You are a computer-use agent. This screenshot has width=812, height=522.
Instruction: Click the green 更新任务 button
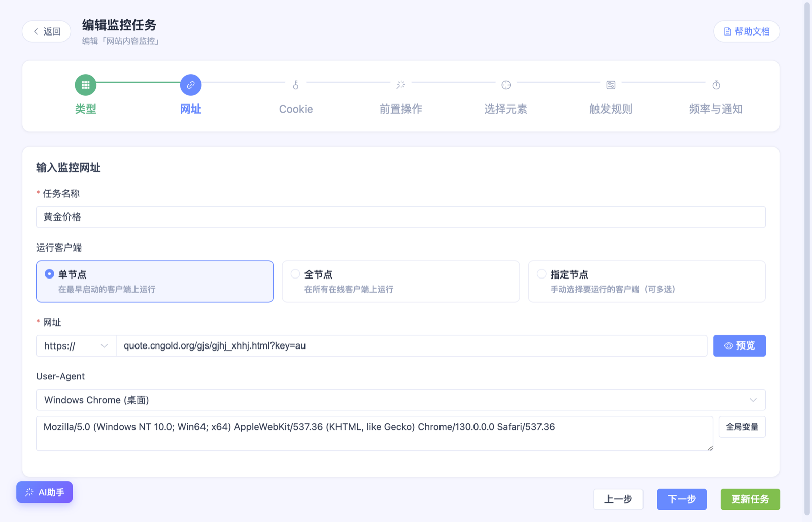click(750, 499)
